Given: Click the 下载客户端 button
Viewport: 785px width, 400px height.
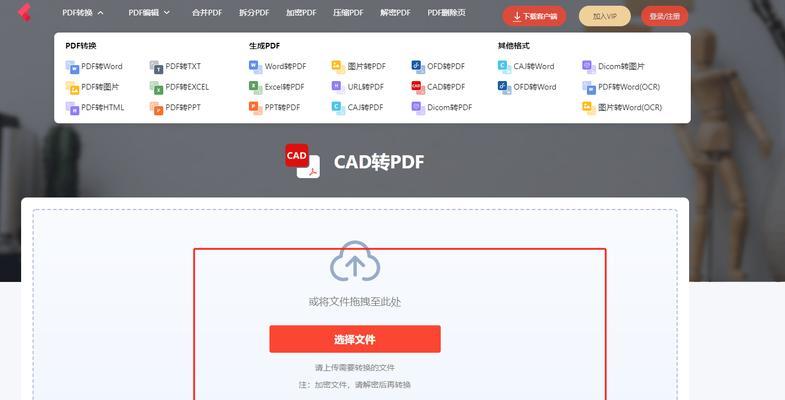Looking at the screenshot, I should coord(535,16).
